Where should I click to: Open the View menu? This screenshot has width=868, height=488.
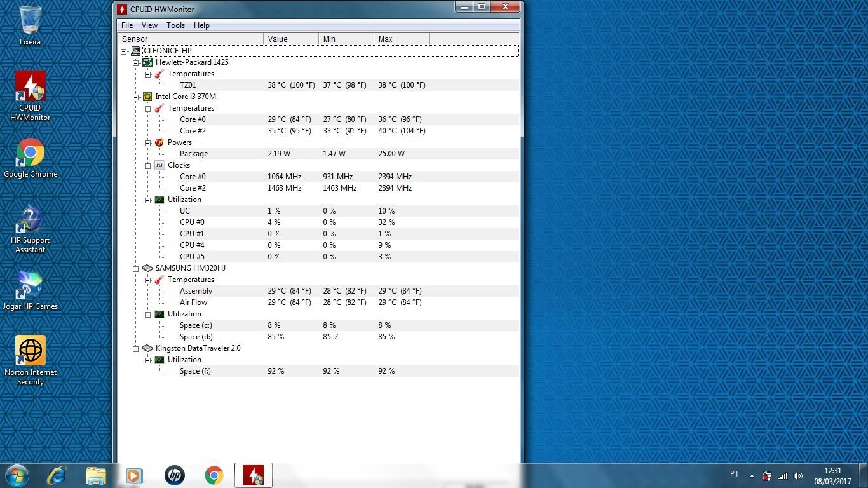(x=149, y=25)
